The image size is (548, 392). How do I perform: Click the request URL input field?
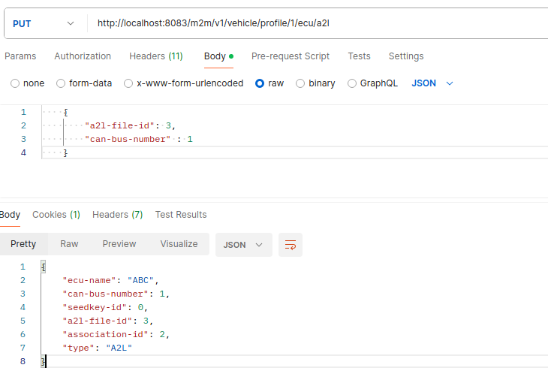pos(315,23)
